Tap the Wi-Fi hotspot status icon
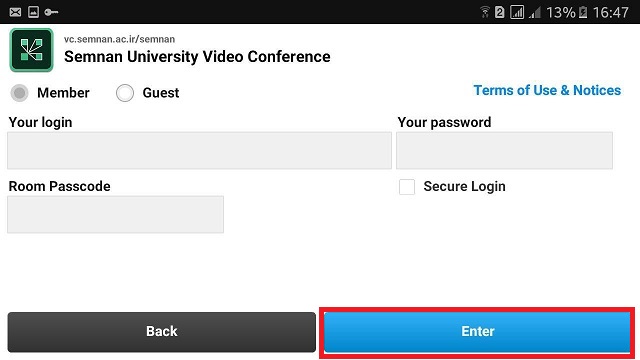Screen dimensions: 640x360 point(484,12)
